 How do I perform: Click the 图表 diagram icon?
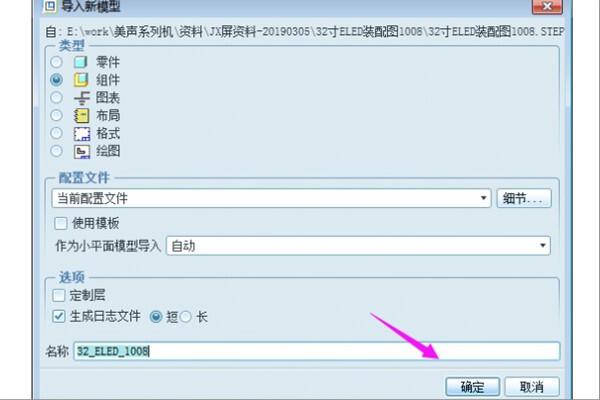pos(82,98)
